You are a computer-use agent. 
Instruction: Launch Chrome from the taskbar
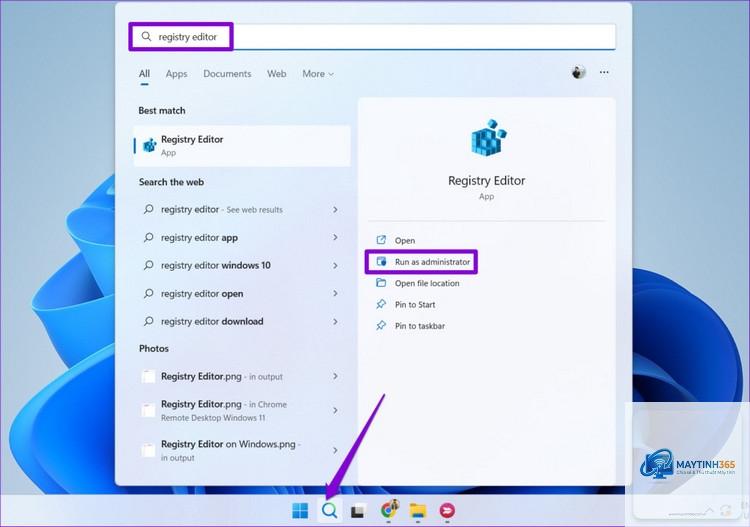coord(389,510)
